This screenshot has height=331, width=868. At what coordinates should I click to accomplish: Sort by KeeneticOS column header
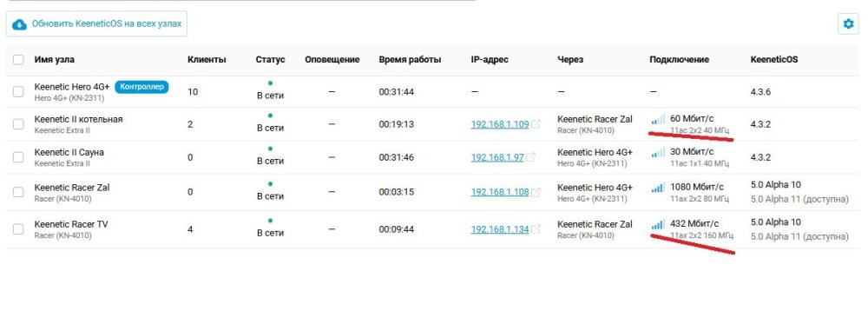click(x=774, y=60)
